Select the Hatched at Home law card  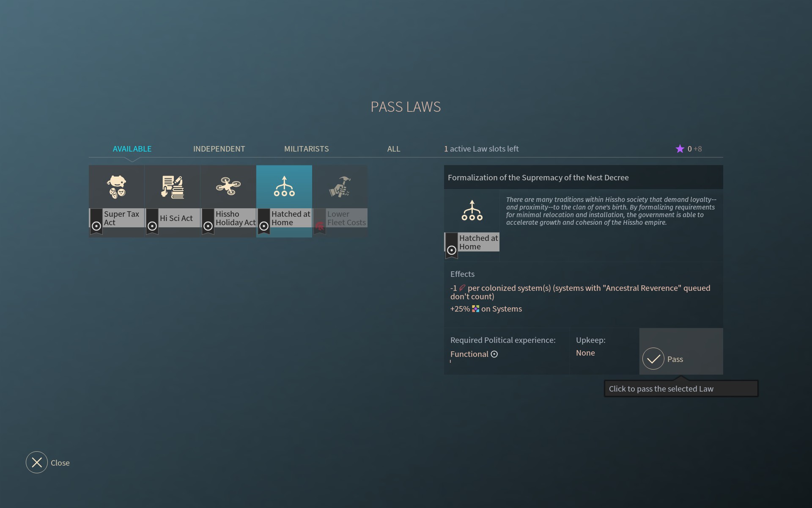284,201
